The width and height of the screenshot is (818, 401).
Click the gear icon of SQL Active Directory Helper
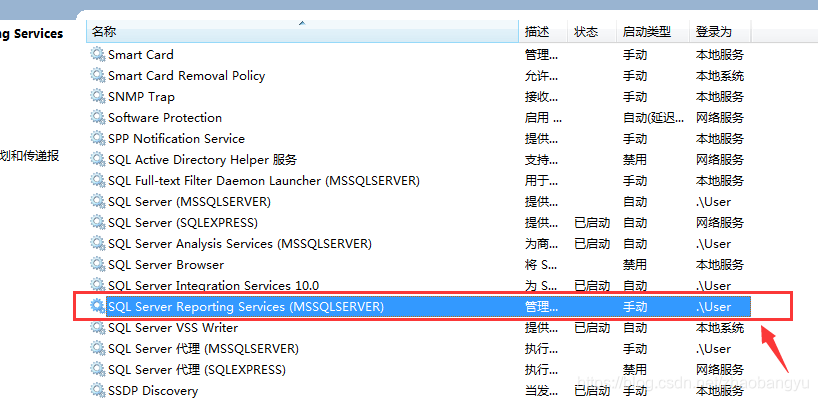(98, 159)
